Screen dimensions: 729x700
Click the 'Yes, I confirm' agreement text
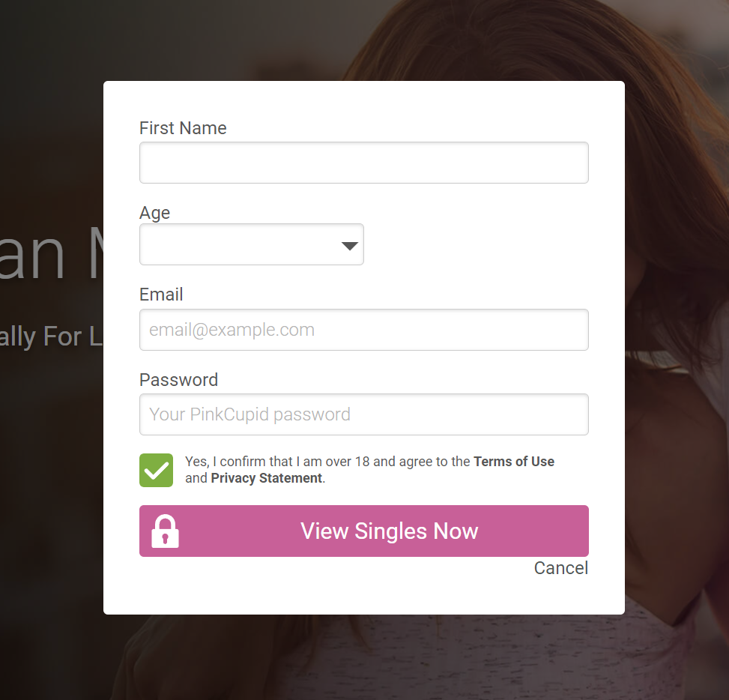click(x=369, y=470)
